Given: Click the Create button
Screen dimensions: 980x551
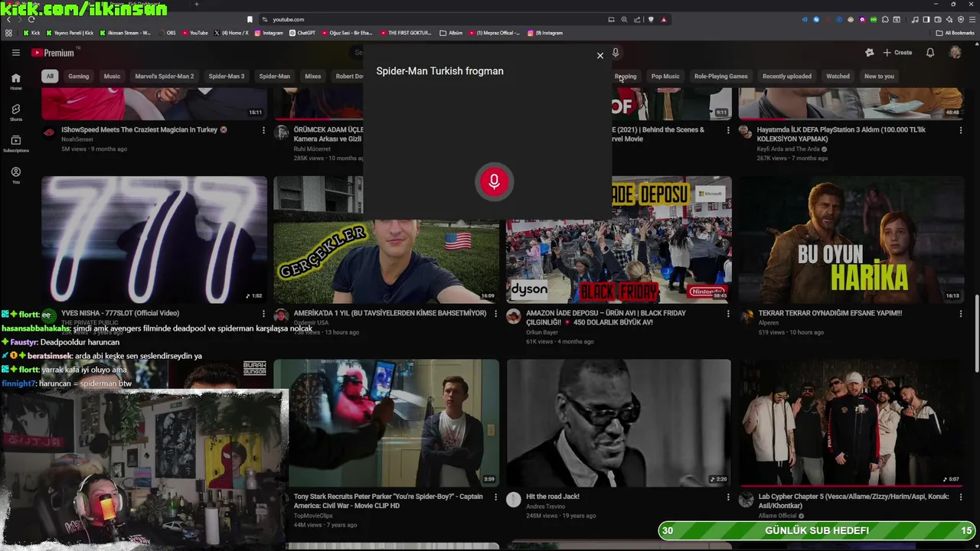Looking at the screenshot, I should pos(897,53).
